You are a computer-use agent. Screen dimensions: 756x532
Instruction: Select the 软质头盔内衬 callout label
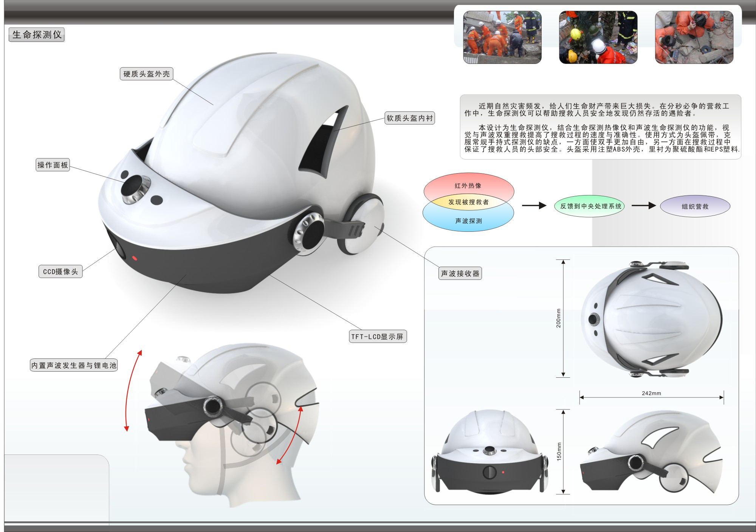click(410, 118)
